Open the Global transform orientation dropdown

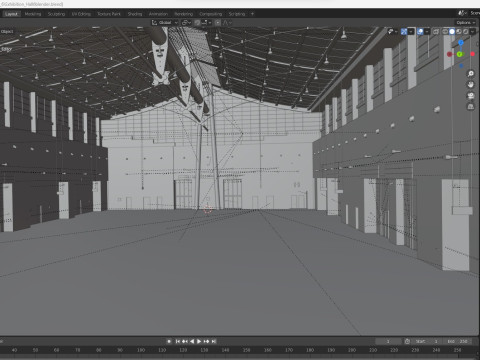(x=165, y=23)
